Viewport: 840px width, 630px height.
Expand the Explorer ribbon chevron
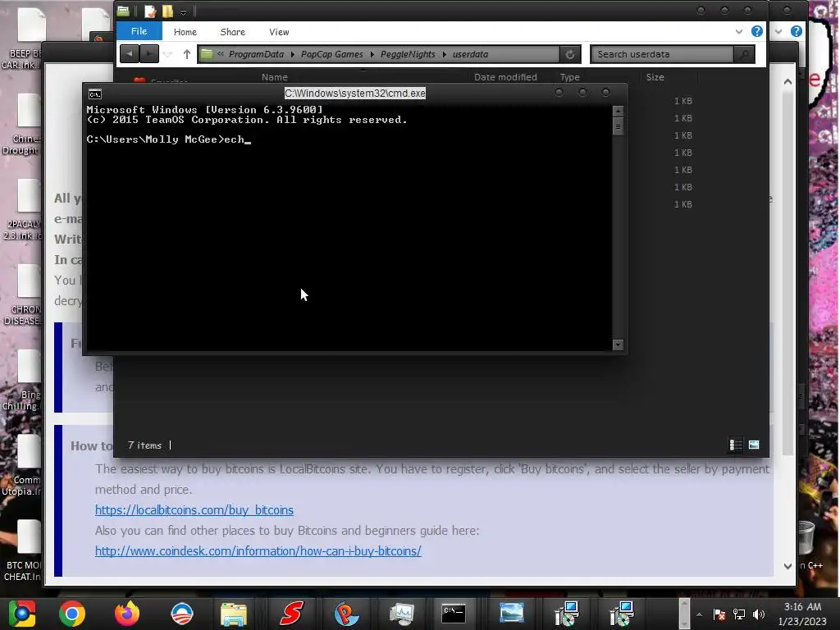739,32
